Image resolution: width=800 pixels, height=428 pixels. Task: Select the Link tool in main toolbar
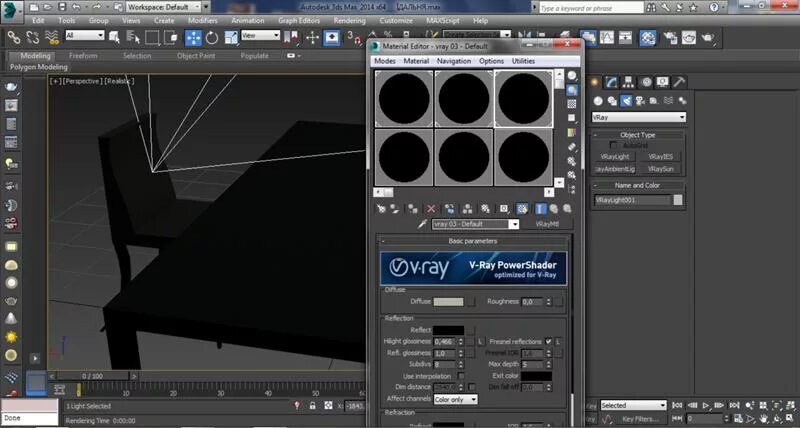pos(14,37)
